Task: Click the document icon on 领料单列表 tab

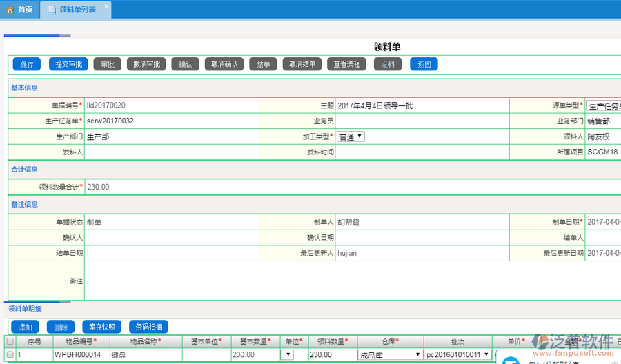Action: pyautogui.click(x=52, y=9)
